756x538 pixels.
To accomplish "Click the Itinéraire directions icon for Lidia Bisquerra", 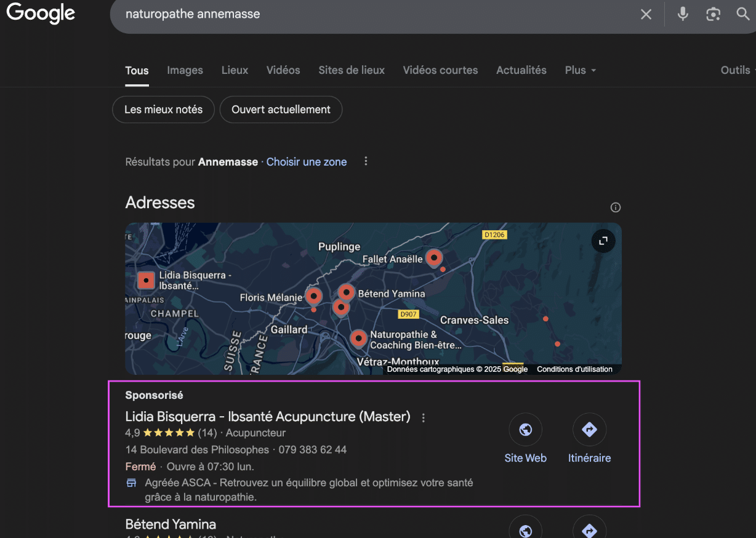I will [589, 430].
